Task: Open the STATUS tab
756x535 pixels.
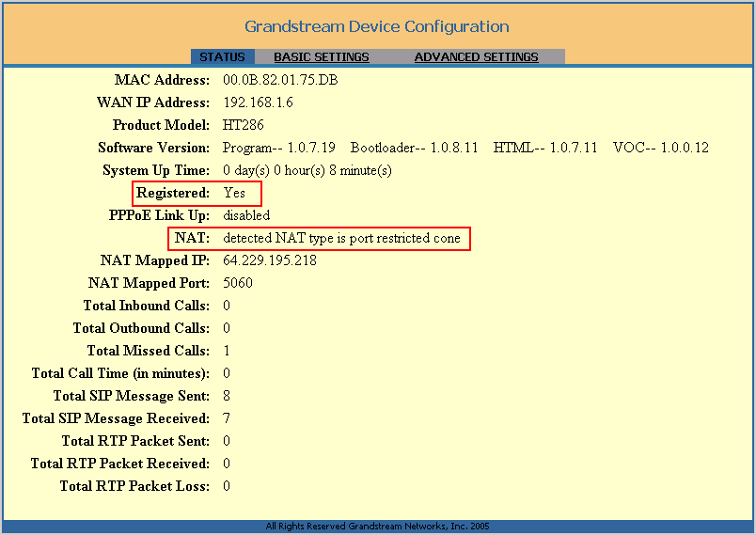Action: tap(222, 56)
